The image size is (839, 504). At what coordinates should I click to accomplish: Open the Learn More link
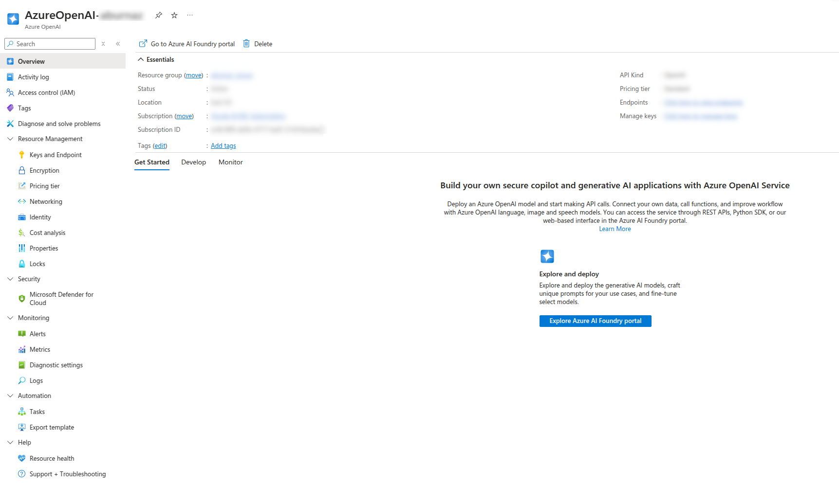(x=615, y=229)
